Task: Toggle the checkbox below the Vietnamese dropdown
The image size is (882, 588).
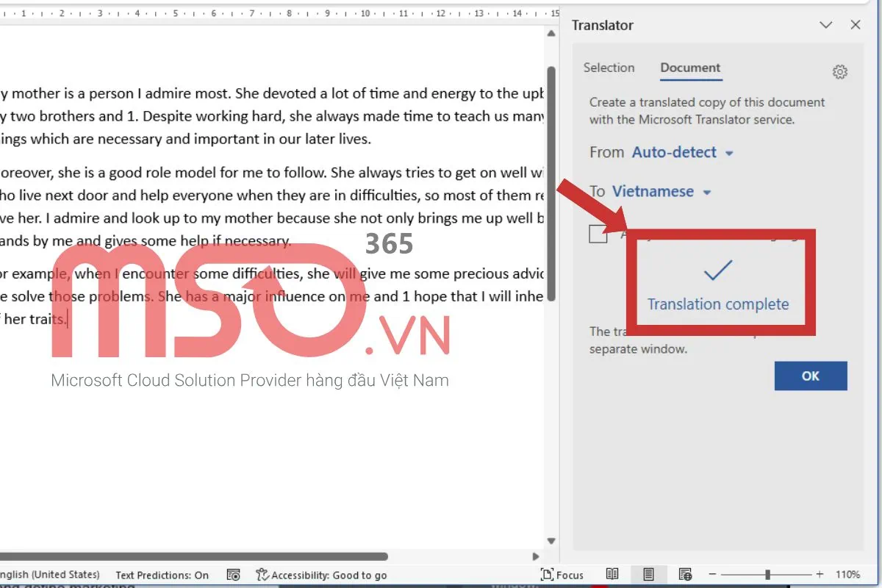Action: [x=598, y=234]
